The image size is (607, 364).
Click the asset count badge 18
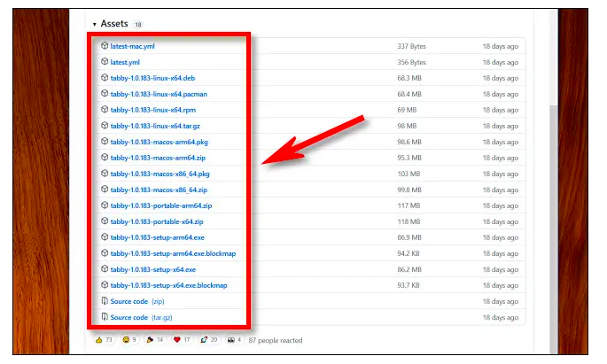point(138,25)
